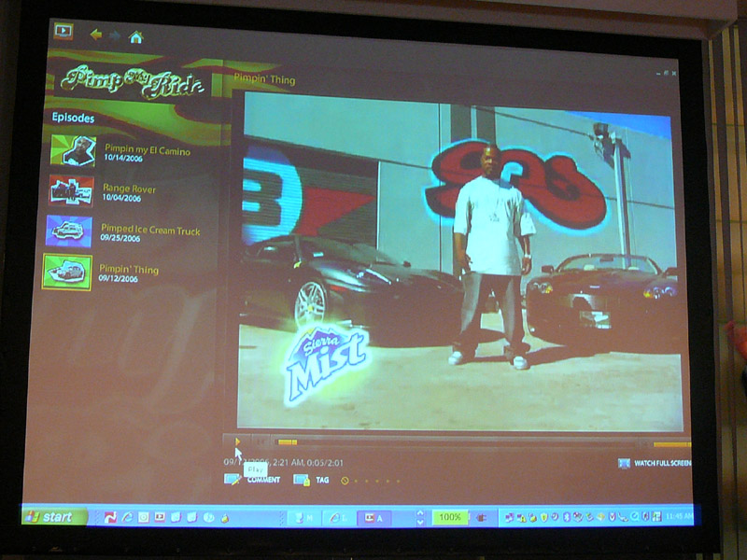Open the Windows Start button
The image size is (747, 560).
coord(55,517)
